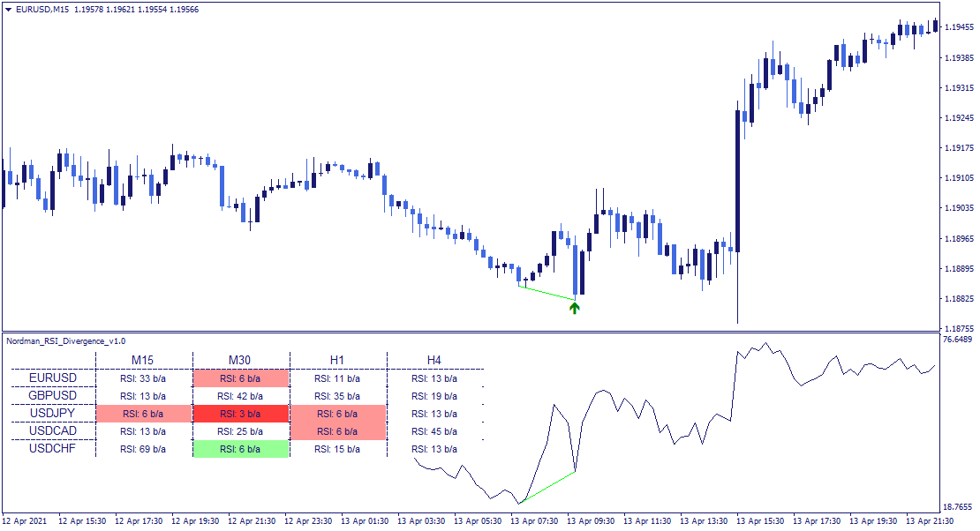980x531 pixels.
Task: Click the EURUSD symbol row label
Action: click(x=53, y=378)
